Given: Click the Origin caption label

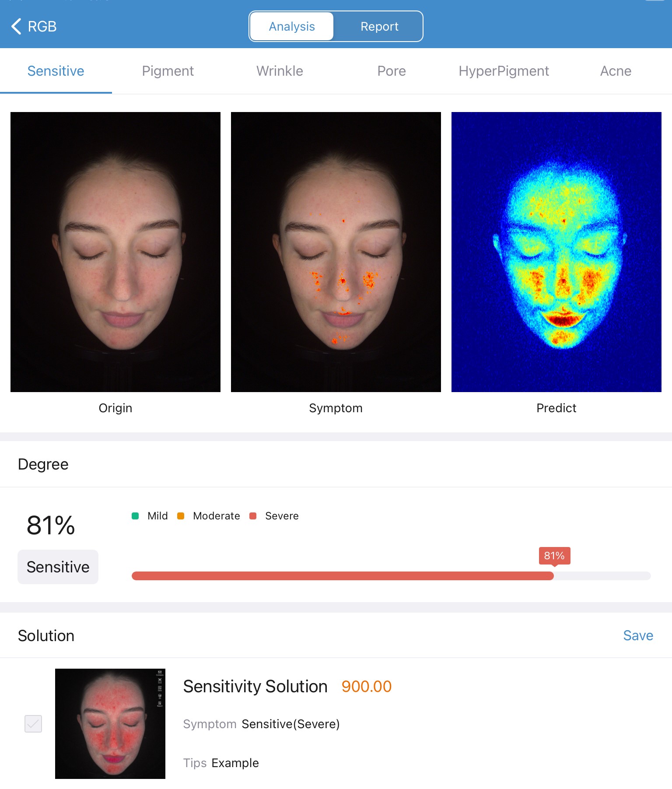Looking at the screenshot, I should click(115, 408).
